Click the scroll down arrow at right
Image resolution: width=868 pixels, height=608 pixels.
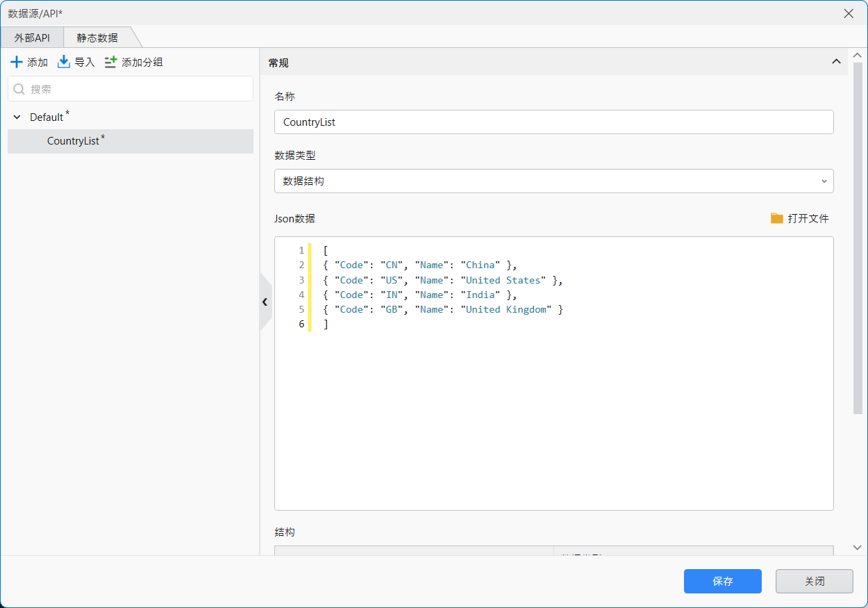(x=857, y=548)
